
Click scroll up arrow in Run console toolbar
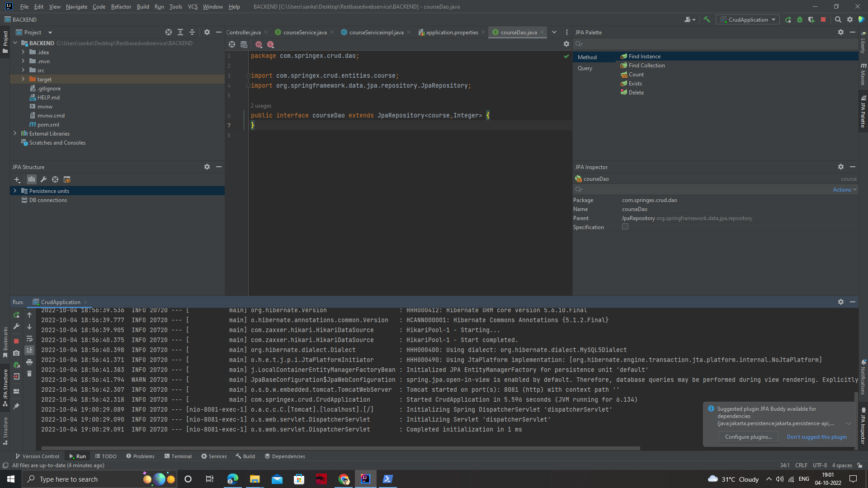click(x=29, y=315)
